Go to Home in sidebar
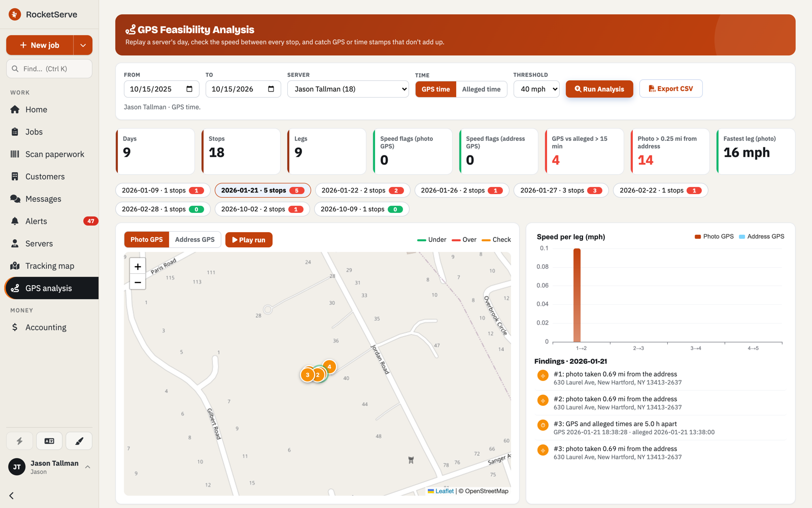Image resolution: width=812 pixels, height=508 pixels. pos(49,109)
